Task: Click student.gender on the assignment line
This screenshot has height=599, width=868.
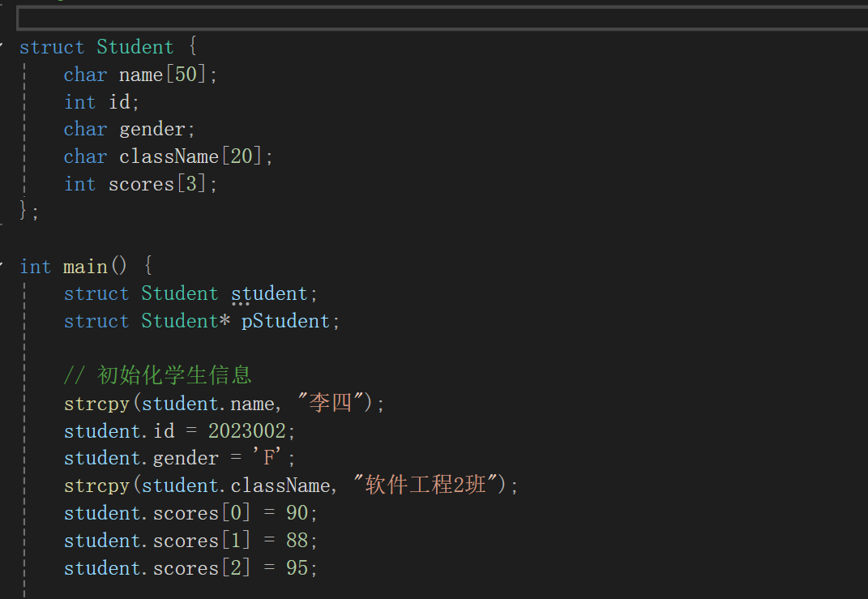Action: [x=141, y=459]
